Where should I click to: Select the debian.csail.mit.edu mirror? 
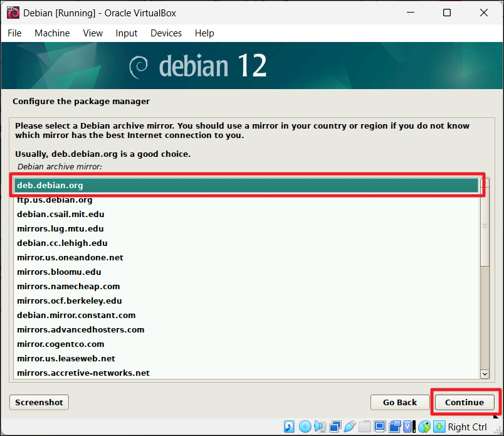pos(246,215)
